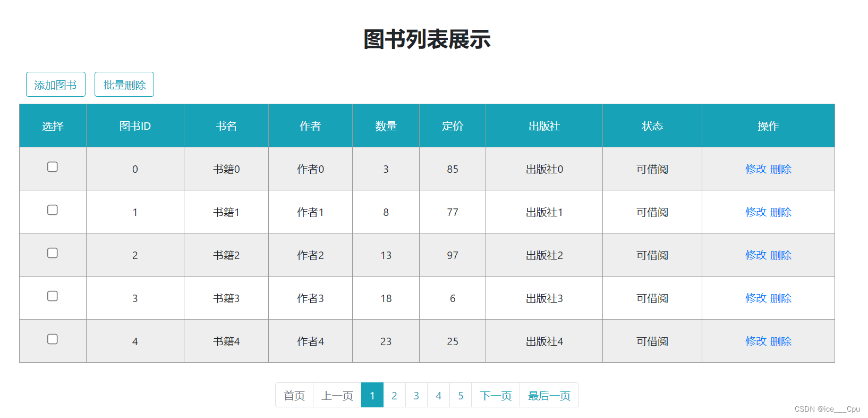Click the 出版社0 cell
This screenshot has width=868, height=418.
click(544, 169)
